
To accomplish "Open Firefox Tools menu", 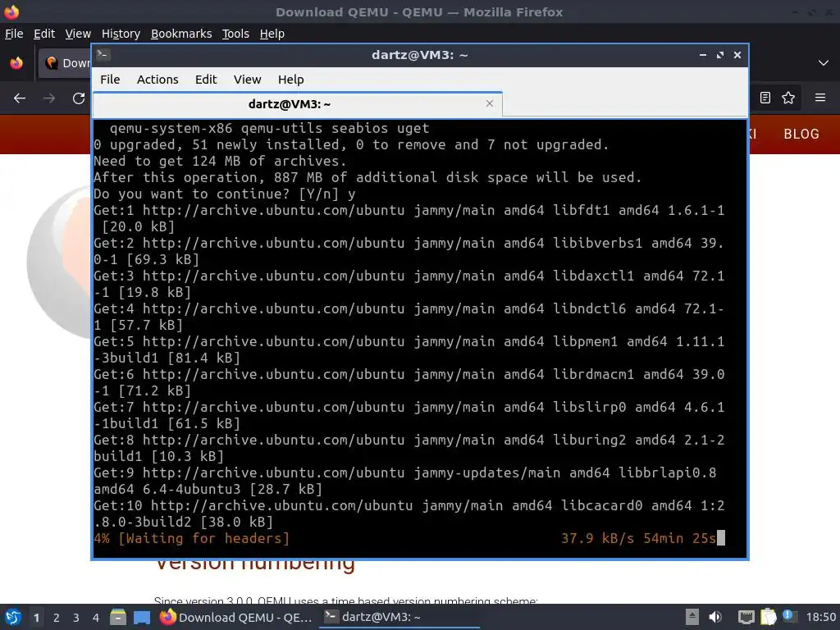I will point(235,34).
